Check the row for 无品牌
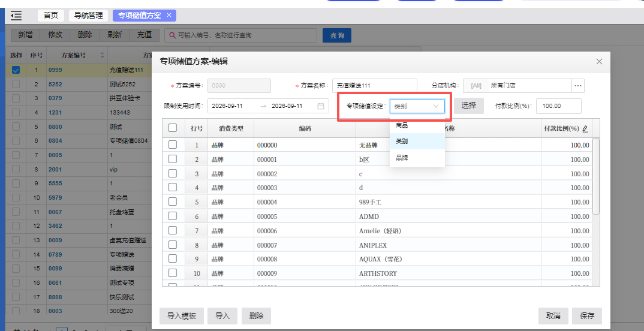 [x=173, y=145]
